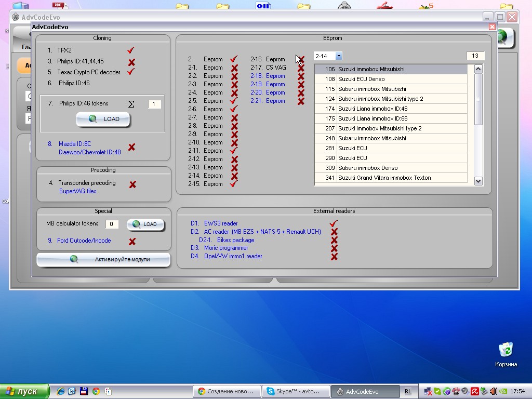Click the red cross beside Mazda ID:8C
The image size is (532, 399).
(x=131, y=147)
